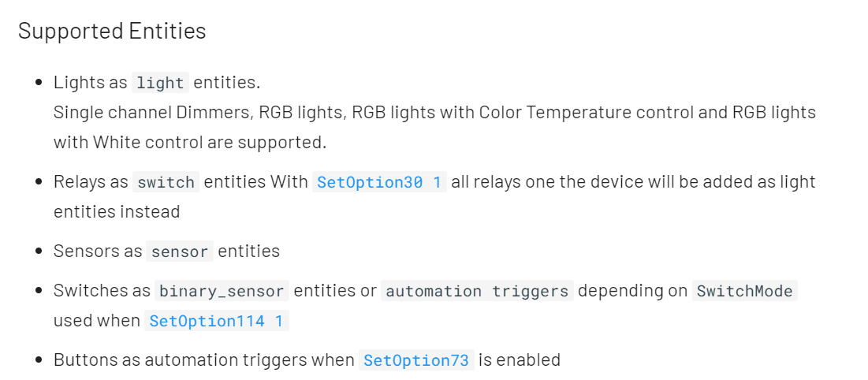868x380 pixels.
Task: Click the 'switch' code snippet
Action: (166, 182)
